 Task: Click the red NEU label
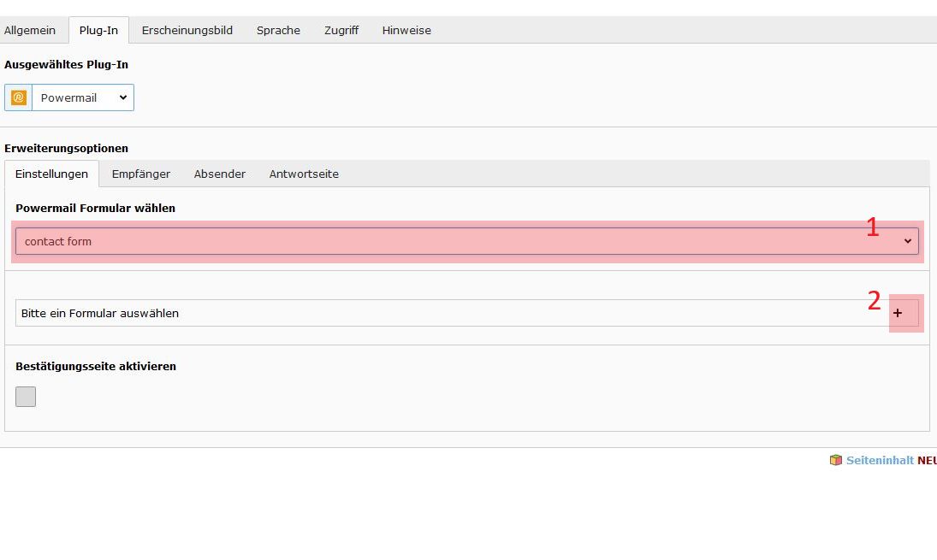coord(927,460)
